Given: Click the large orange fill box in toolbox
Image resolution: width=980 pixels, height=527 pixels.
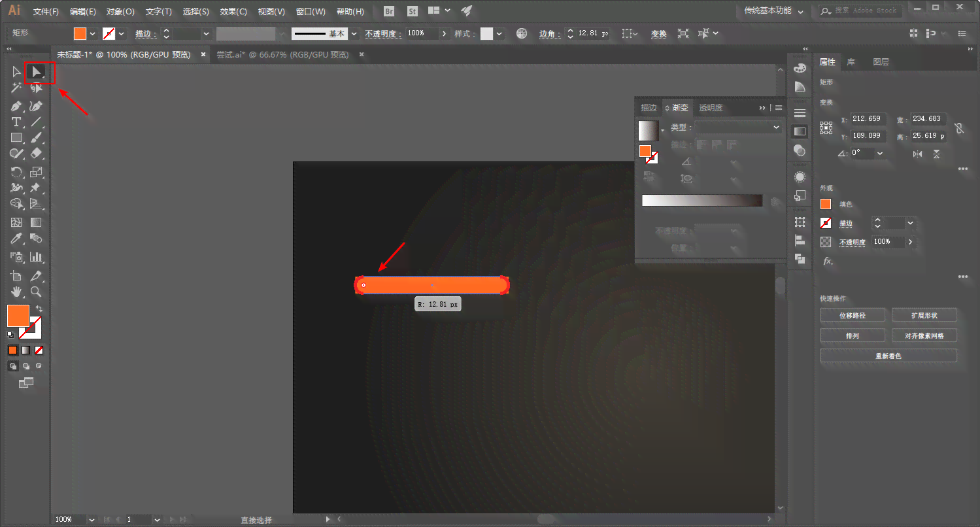Looking at the screenshot, I should coord(18,315).
